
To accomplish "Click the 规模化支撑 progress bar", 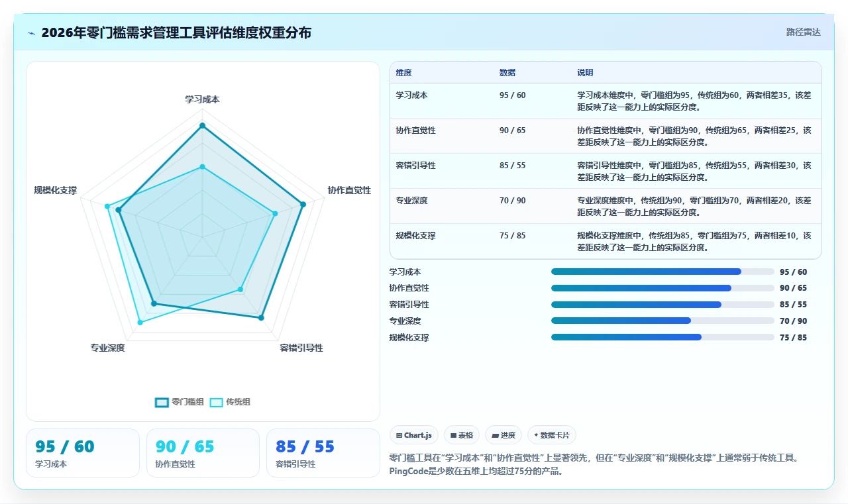I will [x=662, y=337].
